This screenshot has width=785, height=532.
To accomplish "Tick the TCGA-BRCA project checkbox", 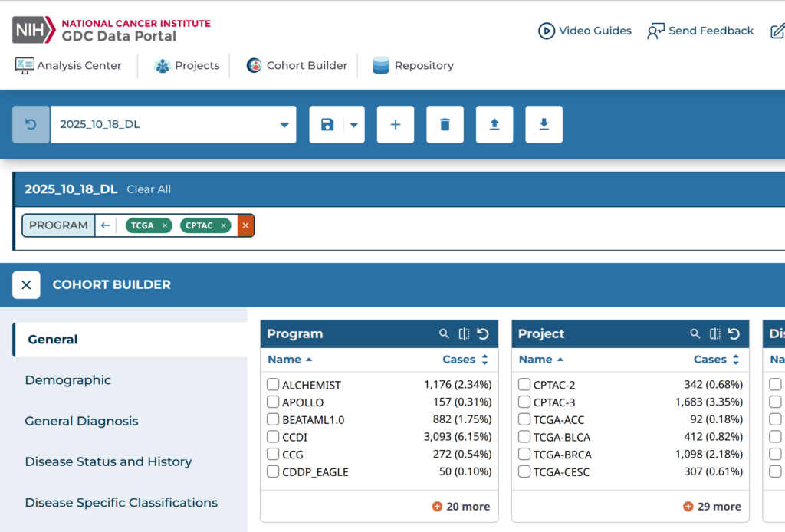I will [524, 454].
